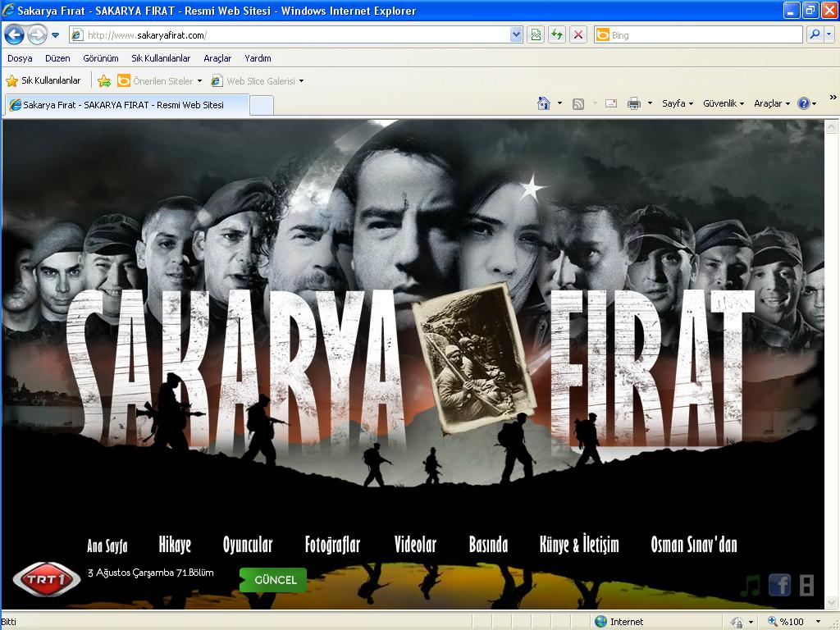Screen dimensions: 840x630
Task: Click the search magnifier icon
Action: (815, 34)
